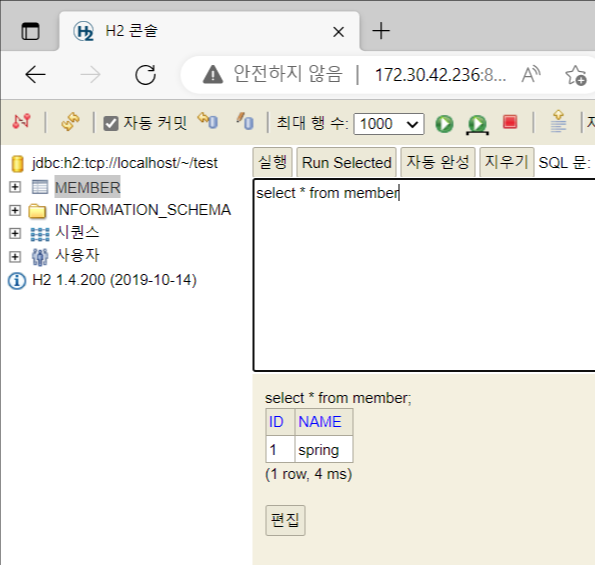Click the 사용자 users icon
595x565 pixels.
tap(40, 257)
